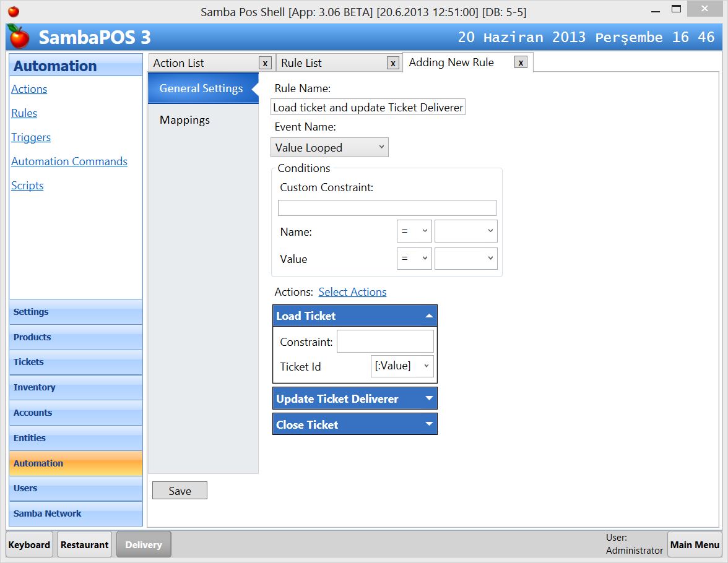
Task: Click the Select Actions link
Action: pos(352,291)
